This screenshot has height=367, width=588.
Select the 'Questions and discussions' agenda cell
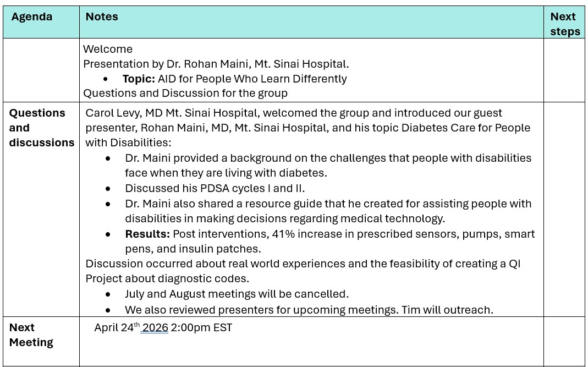tap(41, 128)
